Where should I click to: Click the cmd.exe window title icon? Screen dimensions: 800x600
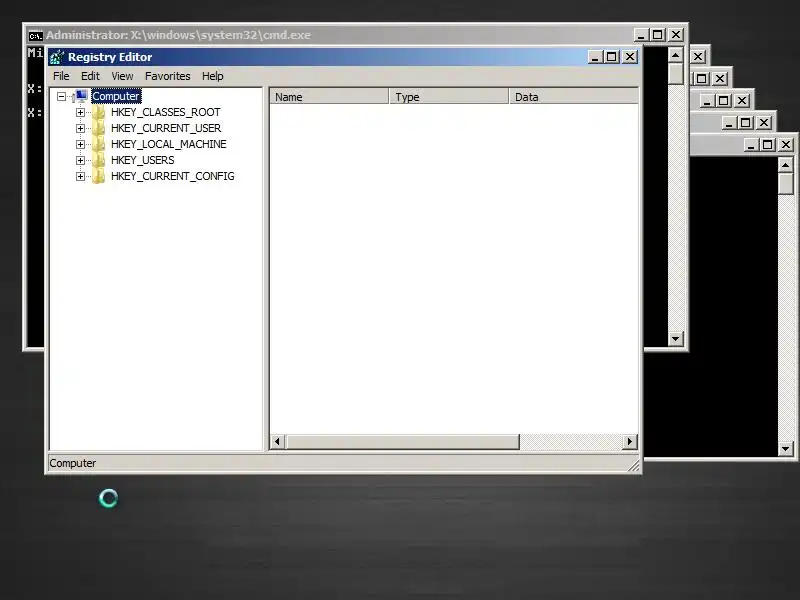point(35,36)
